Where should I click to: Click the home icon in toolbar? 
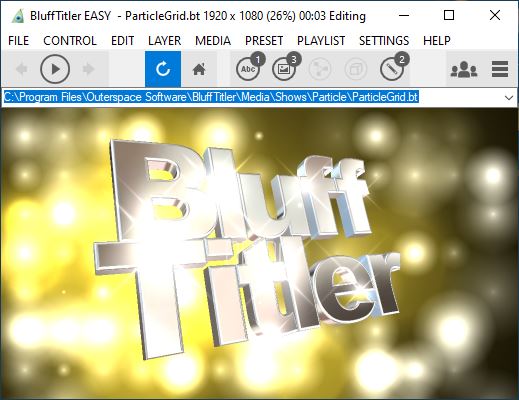pos(199,69)
